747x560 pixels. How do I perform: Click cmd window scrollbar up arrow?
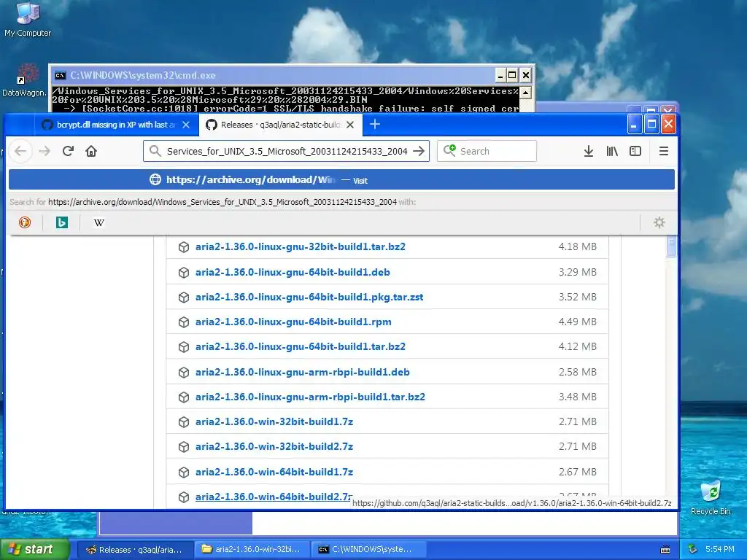click(x=525, y=93)
